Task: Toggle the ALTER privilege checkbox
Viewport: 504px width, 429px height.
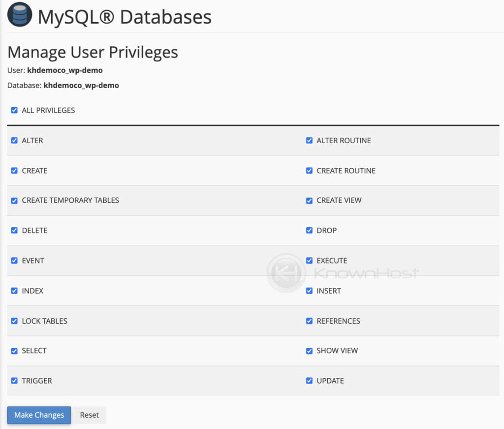Action: pos(14,140)
